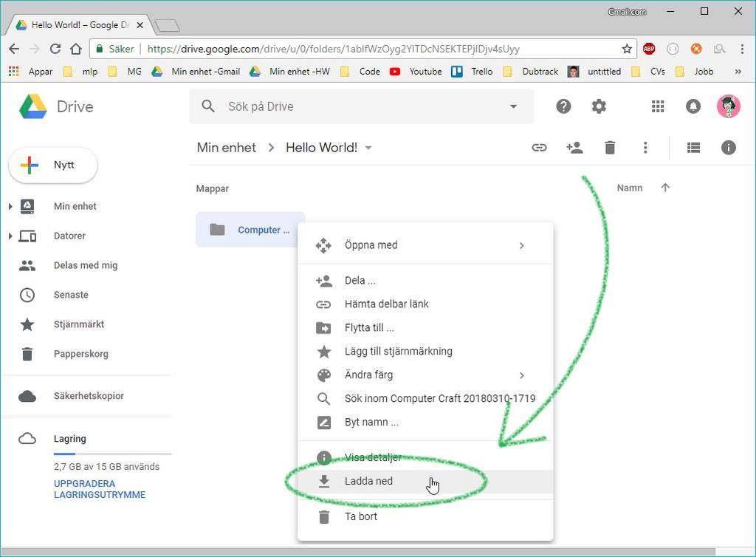Open the Min enhet -Gmail bookmark
Viewport: 756px width, 557px height.
click(x=196, y=72)
